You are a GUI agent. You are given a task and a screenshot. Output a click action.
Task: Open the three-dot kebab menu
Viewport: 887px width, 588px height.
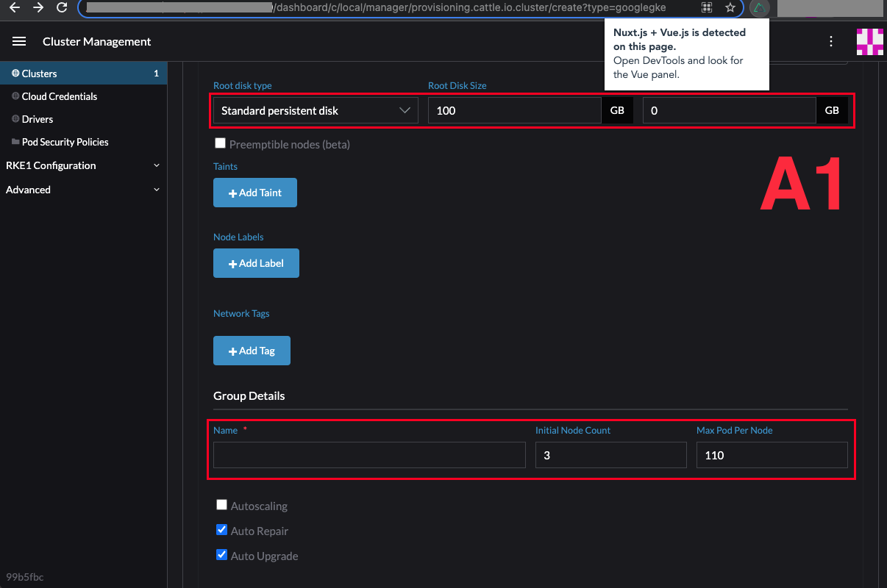pos(831,42)
